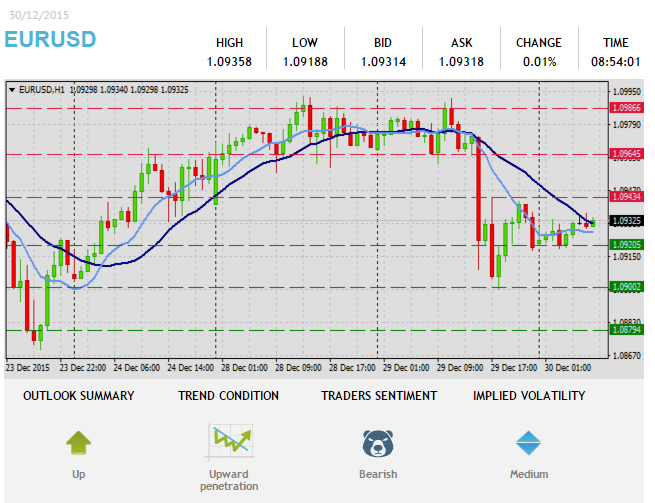Screen dimensions: 655x503
Task: Click the 23 Dec 2015 time axis label
Action: coord(28,368)
